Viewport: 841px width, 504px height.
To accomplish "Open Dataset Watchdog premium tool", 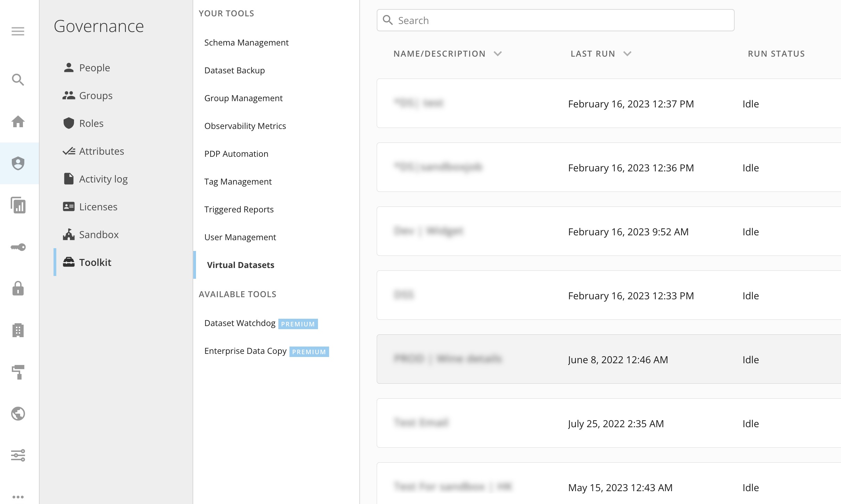I will point(240,323).
